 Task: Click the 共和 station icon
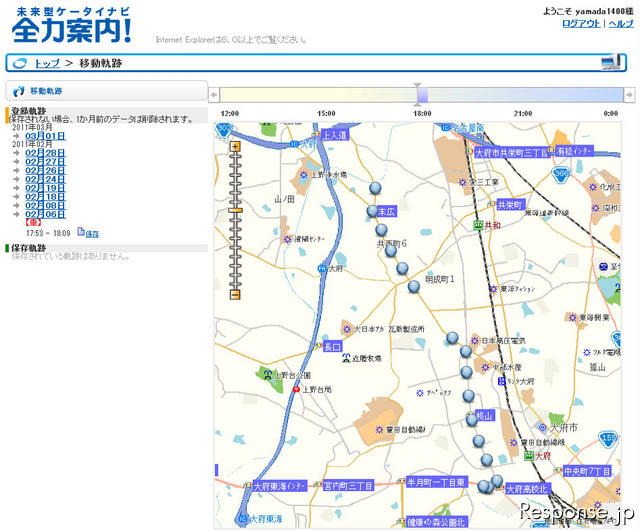point(478,225)
